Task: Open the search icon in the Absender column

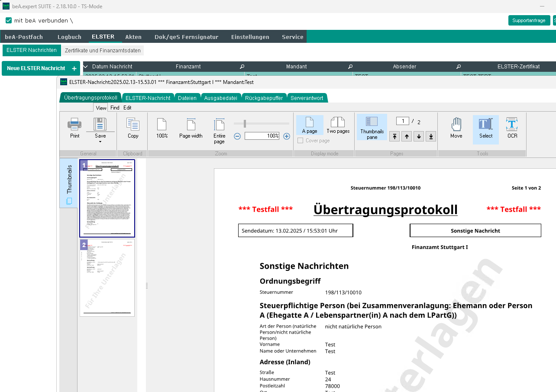Action: pyautogui.click(x=459, y=67)
